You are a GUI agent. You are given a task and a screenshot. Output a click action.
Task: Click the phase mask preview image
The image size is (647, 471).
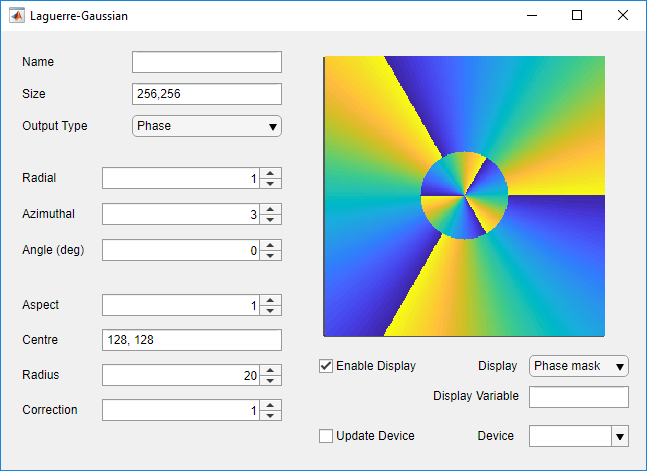(x=464, y=195)
